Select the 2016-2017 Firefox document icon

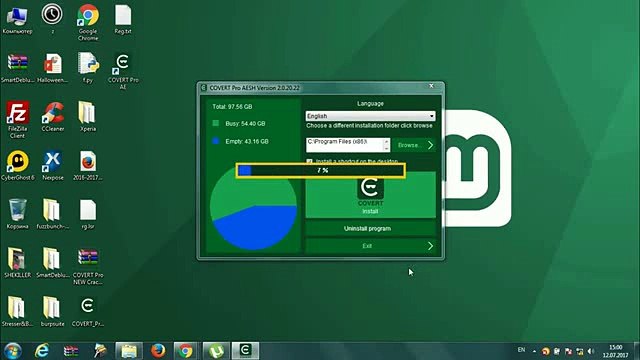pos(88,166)
